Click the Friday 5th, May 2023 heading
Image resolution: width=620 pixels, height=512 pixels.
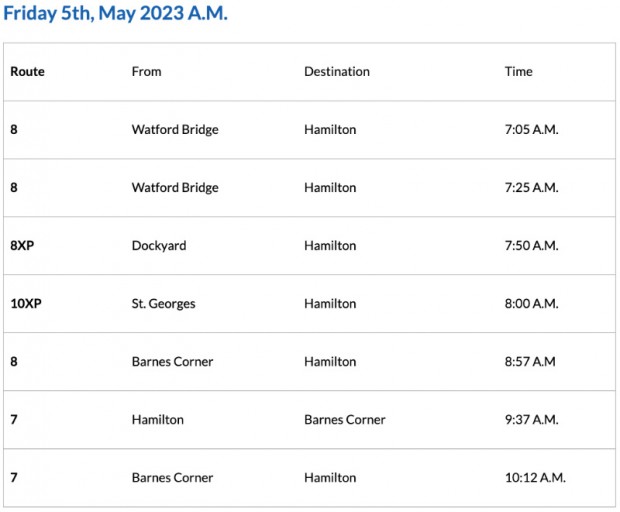click(x=115, y=16)
